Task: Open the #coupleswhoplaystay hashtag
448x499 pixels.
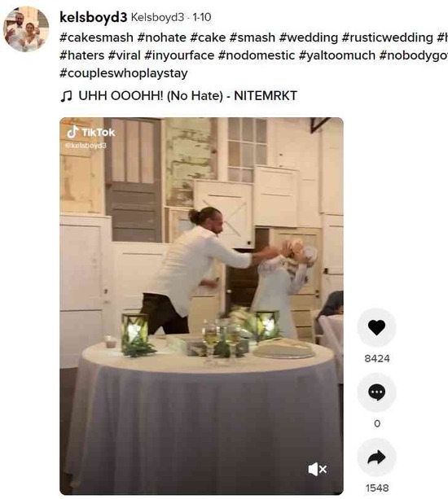Action: [x=124, y=73]
